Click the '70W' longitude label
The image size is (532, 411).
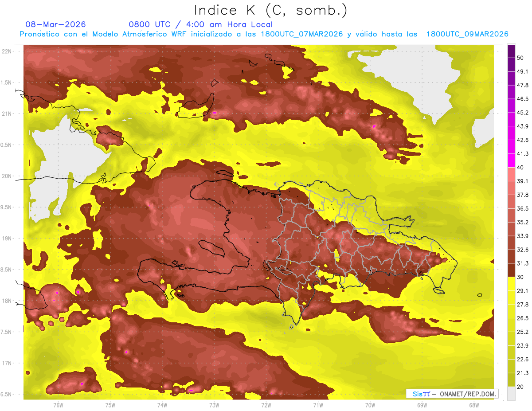tap(370, 405)
